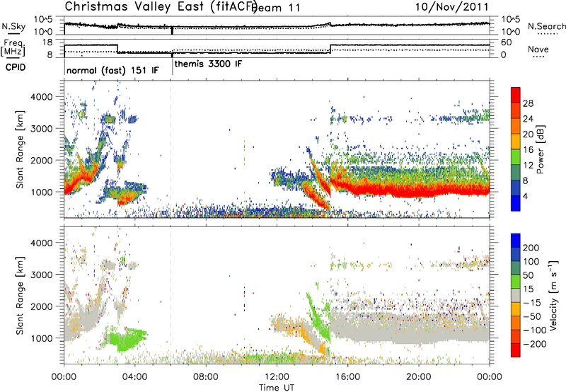The width and height of the screenshot is (566, 392).
Task: Click the '18' value on frequency axis
Action: (x=47, y=42)
